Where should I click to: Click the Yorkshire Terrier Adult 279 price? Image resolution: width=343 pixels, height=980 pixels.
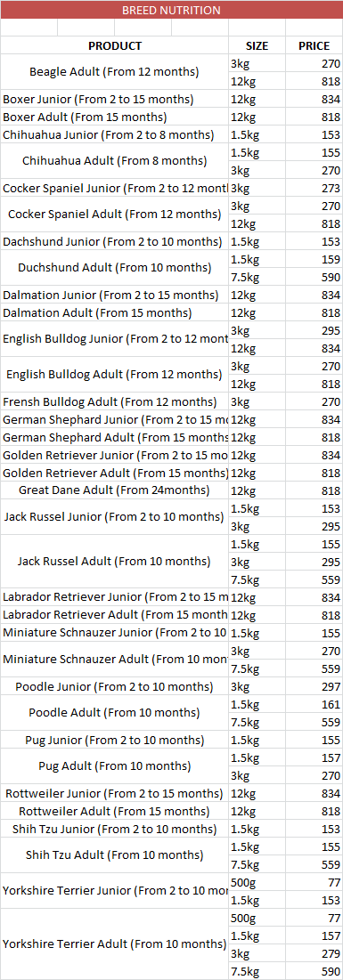[x=314, y=954]
